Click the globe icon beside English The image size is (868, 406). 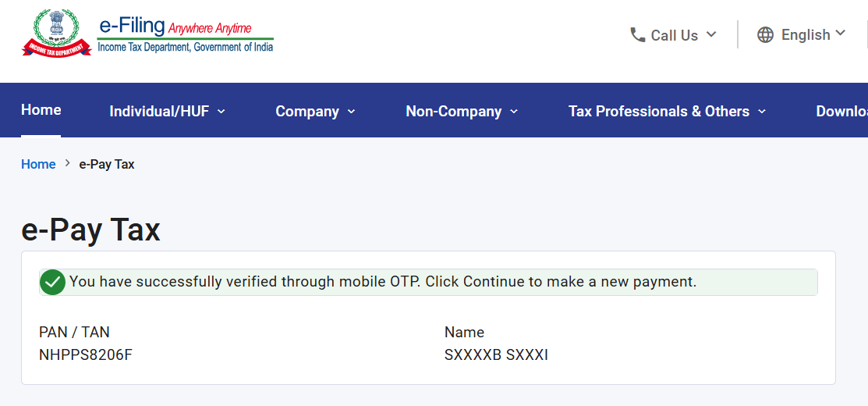coord(765,35)
